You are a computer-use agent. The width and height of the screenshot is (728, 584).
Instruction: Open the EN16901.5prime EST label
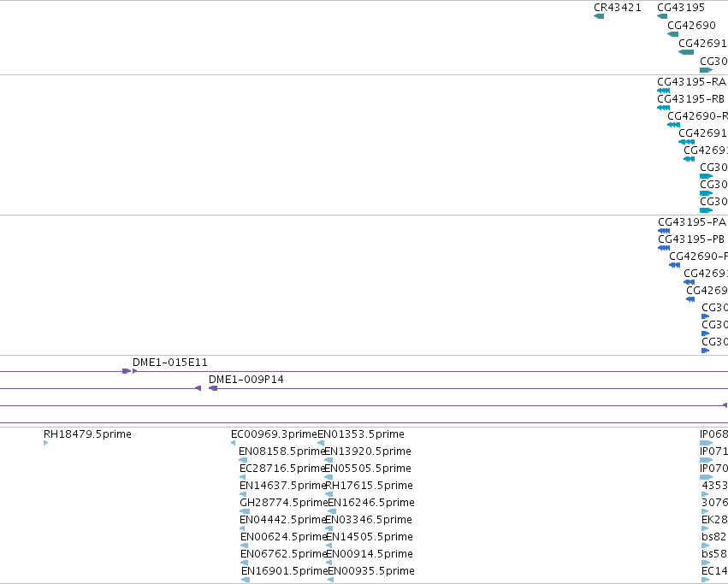click(285, 572)
